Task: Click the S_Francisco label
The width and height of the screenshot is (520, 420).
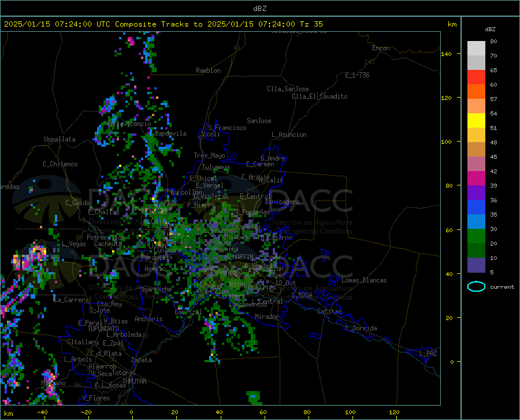Action: point(227,128)
